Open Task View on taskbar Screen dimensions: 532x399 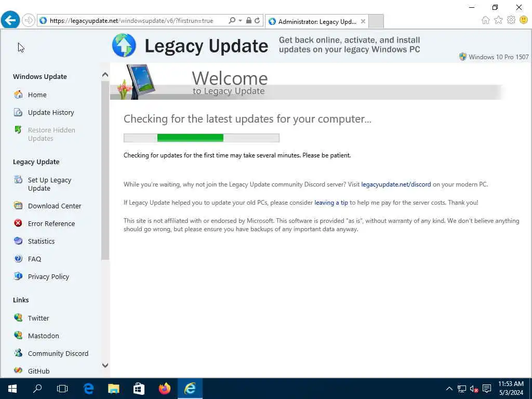[x=62, y=389]
